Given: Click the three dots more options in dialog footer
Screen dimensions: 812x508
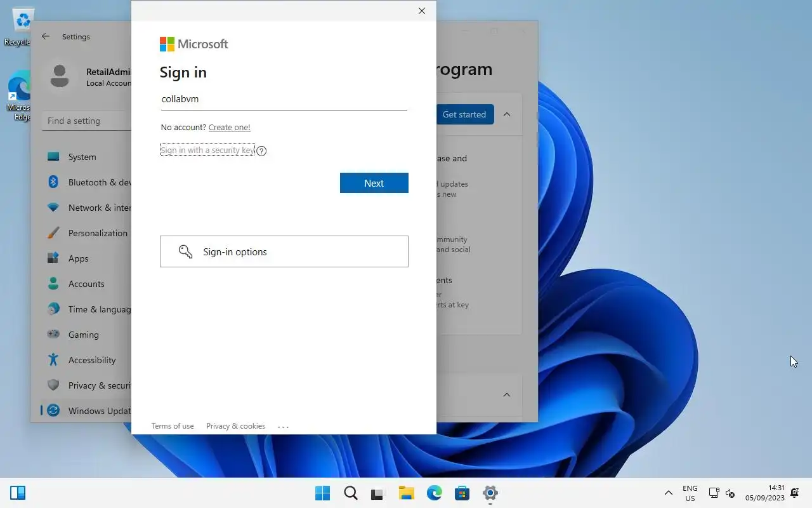Looking at the screenshot, I should 284,427.
